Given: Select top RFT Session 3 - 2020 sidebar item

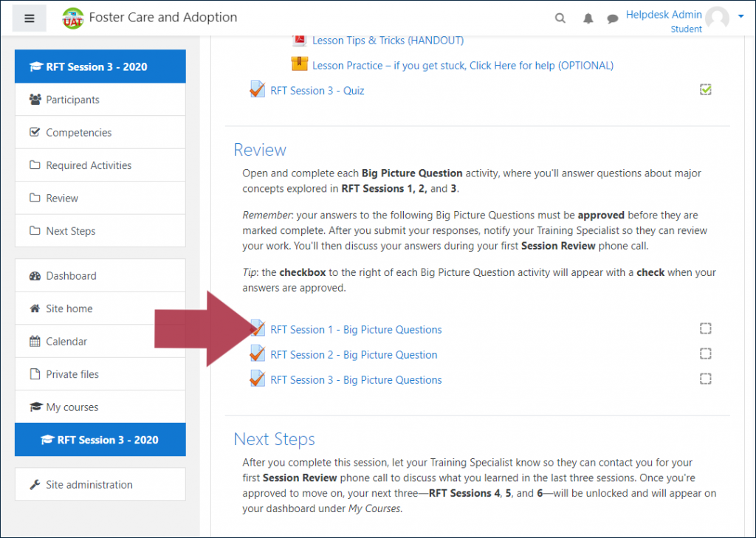Looking at the screenshot, I should point(100,66).
